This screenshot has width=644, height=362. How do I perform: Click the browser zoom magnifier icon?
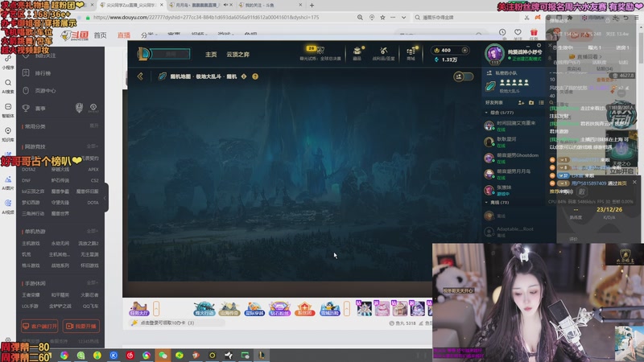click(360, 17)
